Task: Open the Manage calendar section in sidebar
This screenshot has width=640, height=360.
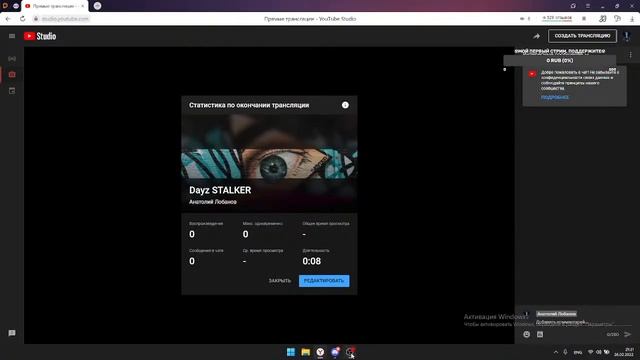Action: (x=12, y=91)
